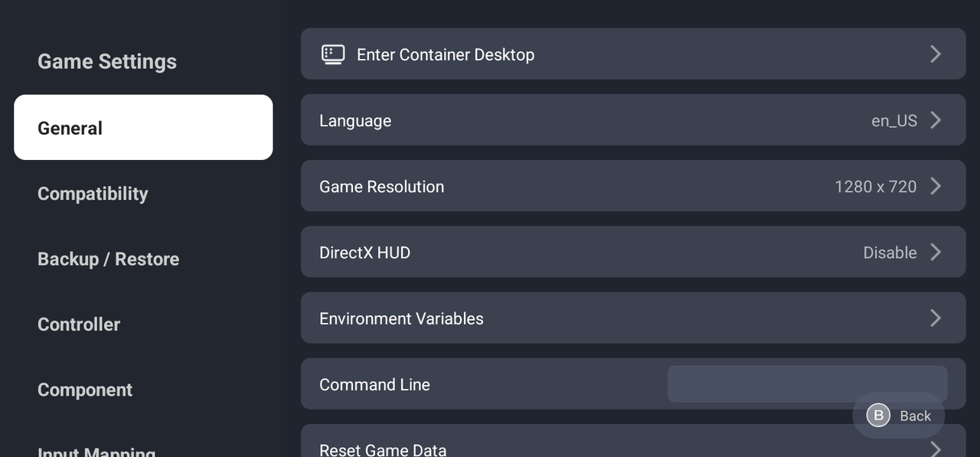Switch to the Compatibility tab

pos(93,194)
